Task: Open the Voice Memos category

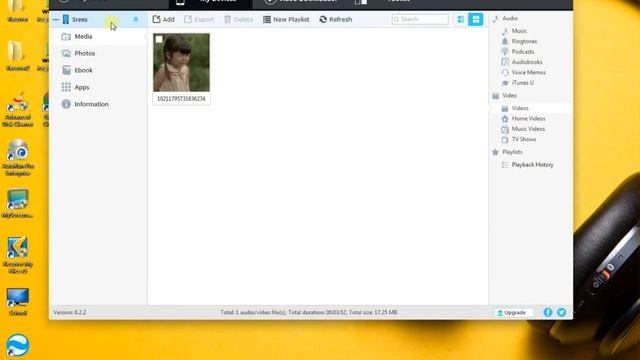Action: pos(529,72)
